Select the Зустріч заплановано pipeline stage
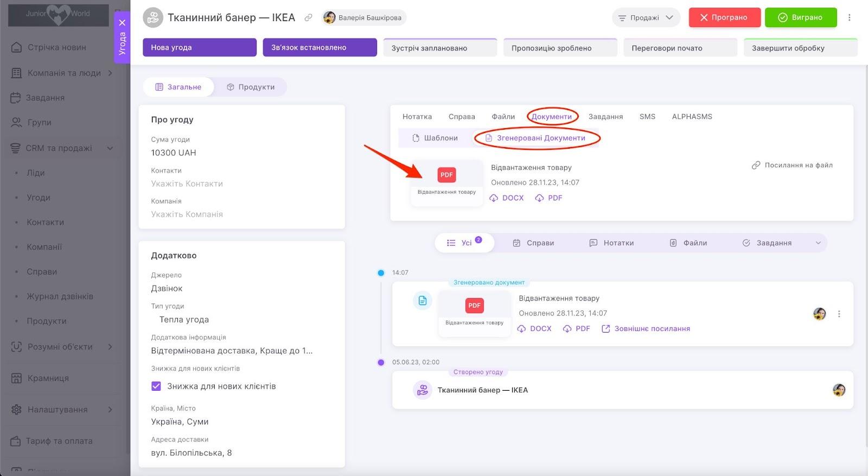 [x=439, y=48]
